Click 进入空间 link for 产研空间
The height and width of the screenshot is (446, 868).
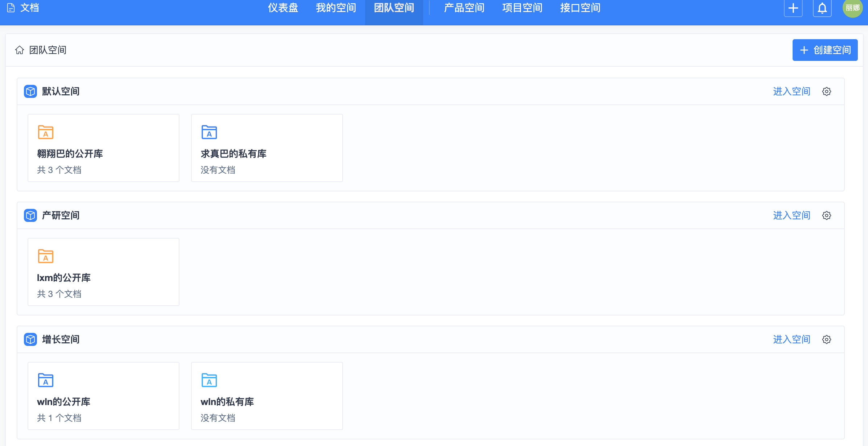pos(791,215)
